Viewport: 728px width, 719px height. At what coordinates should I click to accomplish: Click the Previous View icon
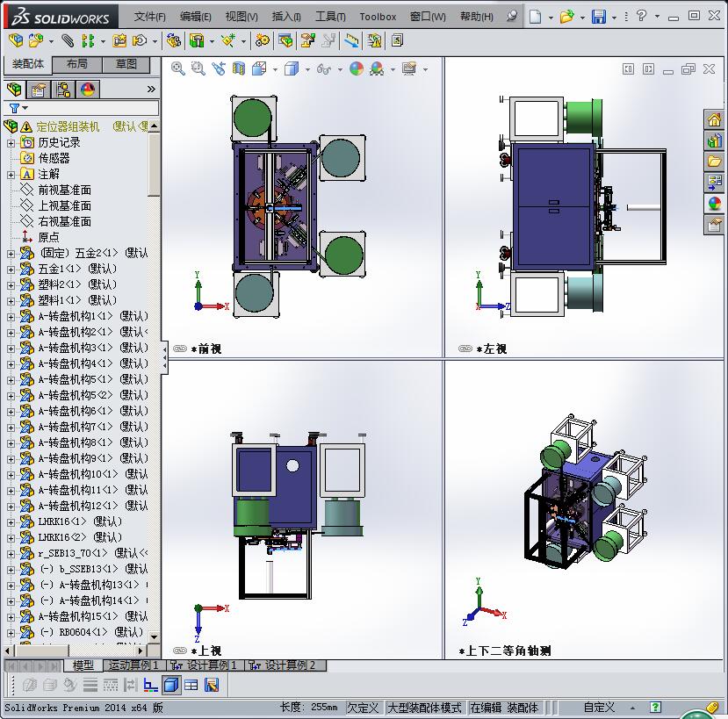pos(219,68)
